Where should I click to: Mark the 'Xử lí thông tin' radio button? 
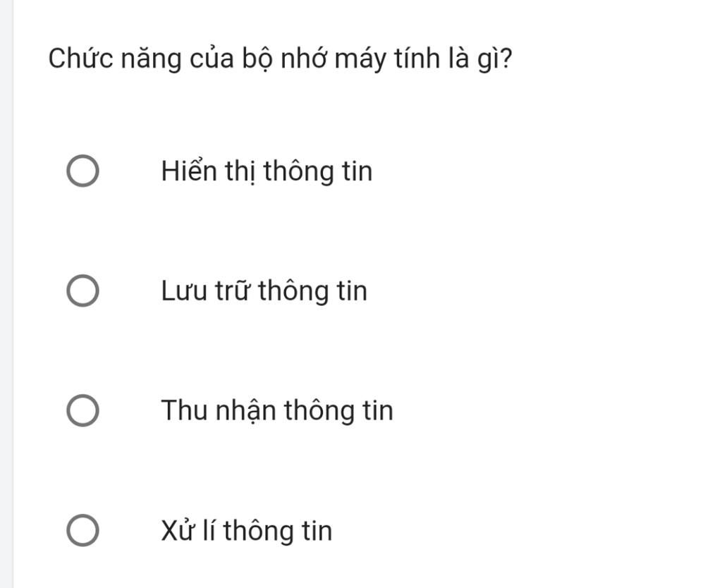[83, 530]
